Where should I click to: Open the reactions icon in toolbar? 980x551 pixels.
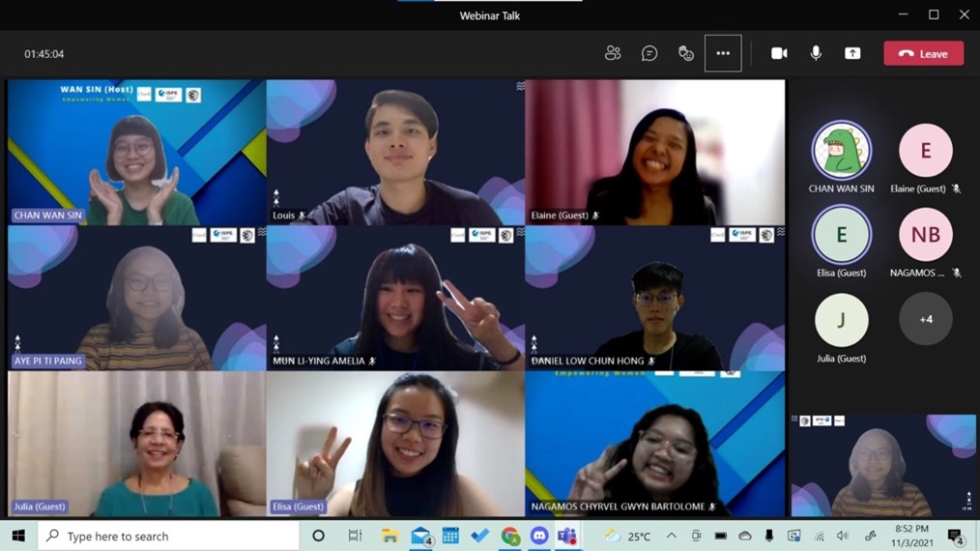(x=686, y=54)
